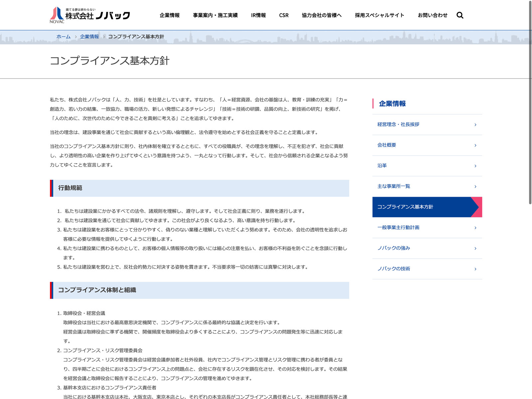Click the 企業情報 breadcrumb link
The width and height of the screenshot is (532, 399).
[x=89, y=37]
